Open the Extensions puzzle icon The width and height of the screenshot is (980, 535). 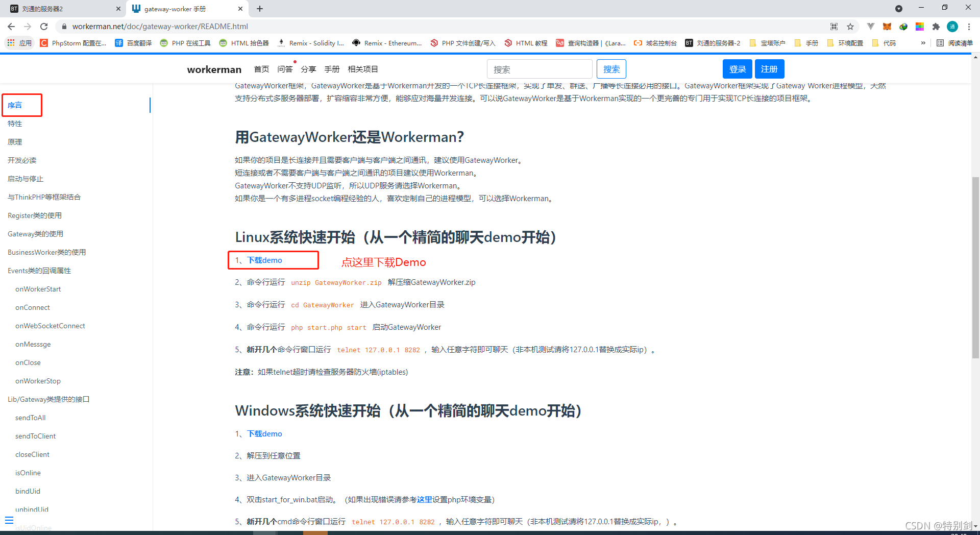coord(936,27)
